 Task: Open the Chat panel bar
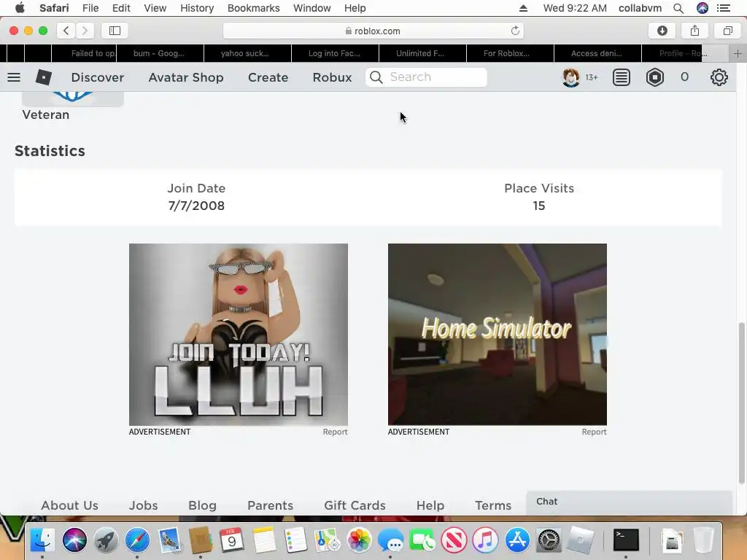(x=629, y=502)
